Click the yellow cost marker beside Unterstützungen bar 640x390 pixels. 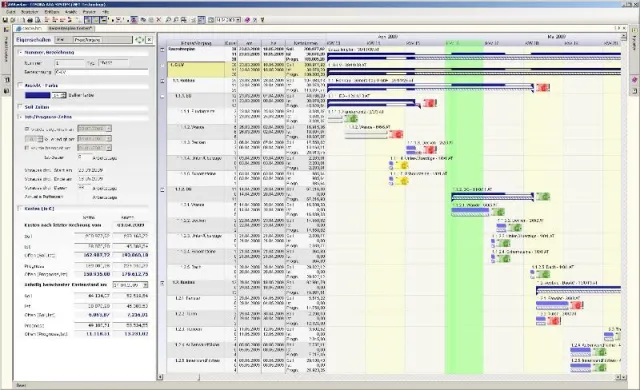(402, 165)
